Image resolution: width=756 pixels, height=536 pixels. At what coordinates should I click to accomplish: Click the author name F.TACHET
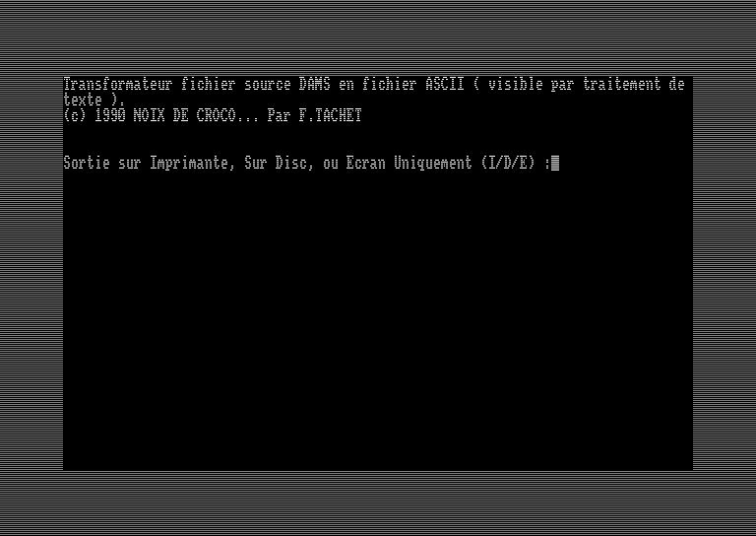click(330, 115)
